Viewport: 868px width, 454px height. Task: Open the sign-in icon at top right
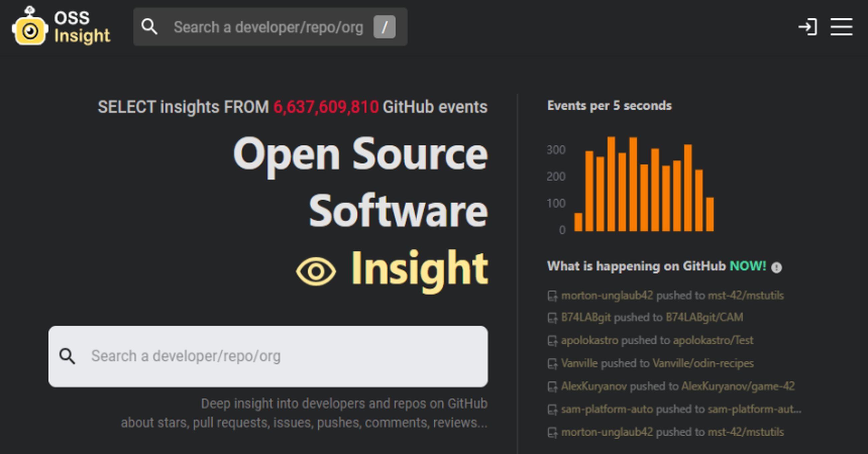809,27
